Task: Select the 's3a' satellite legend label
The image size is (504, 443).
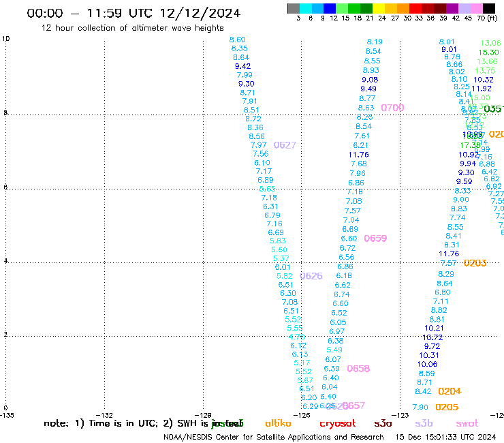Action: [x=383, y=424]
